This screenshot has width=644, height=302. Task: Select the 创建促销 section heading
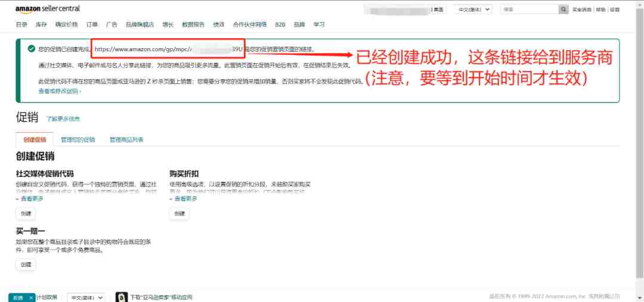point(35,156)
